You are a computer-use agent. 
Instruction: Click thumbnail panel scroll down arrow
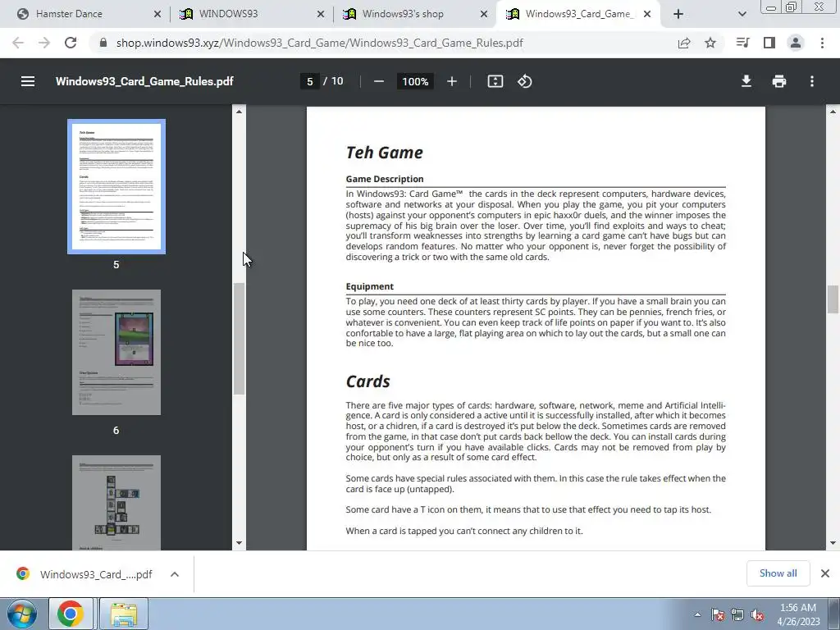[x=239, y=543]
